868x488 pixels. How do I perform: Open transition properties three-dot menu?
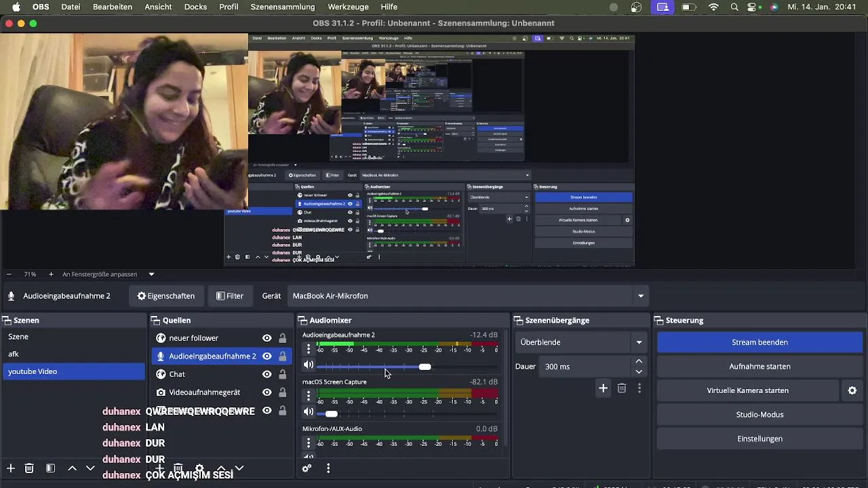[639, 388]
